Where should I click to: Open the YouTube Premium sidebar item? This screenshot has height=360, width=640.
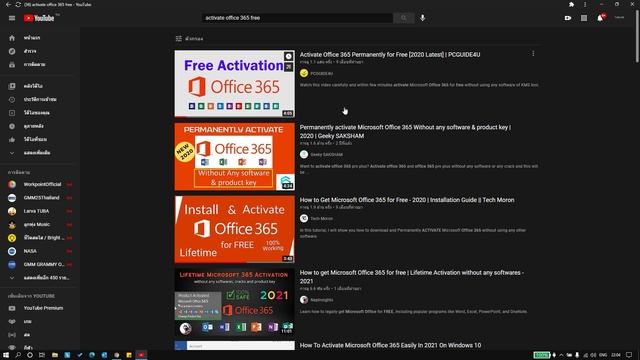point(40,308)
